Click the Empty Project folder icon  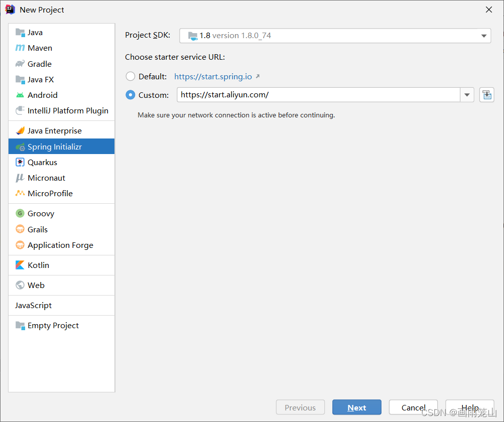tap(20, 326)
